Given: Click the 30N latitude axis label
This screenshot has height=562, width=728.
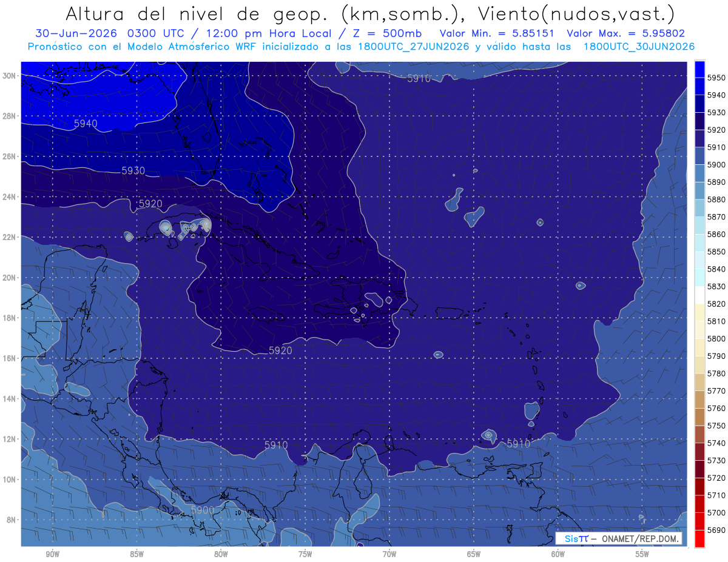Looking at the screenshot, I should click(10, 76).
